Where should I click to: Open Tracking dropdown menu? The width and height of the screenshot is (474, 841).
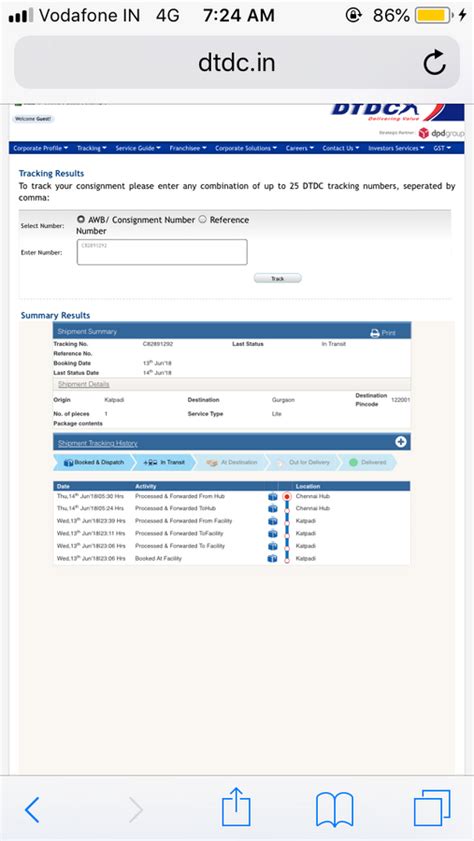(x=92, y=148)
